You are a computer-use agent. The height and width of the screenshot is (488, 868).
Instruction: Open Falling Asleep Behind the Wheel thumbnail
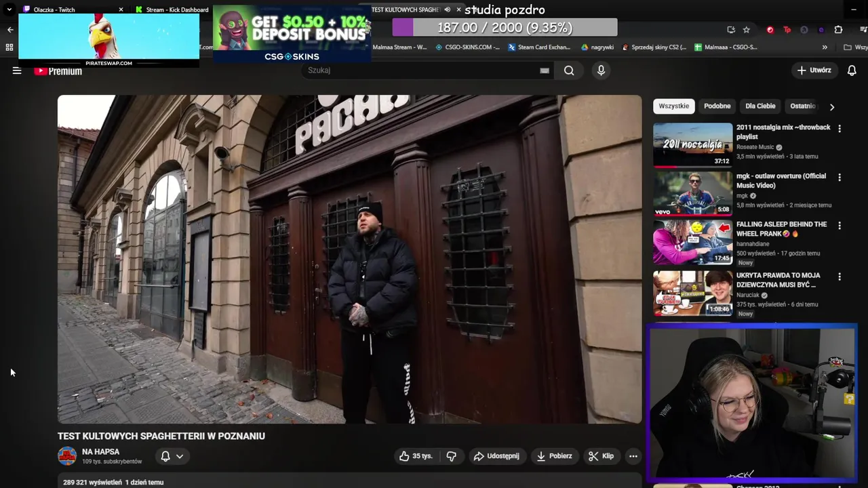point(692,242)
